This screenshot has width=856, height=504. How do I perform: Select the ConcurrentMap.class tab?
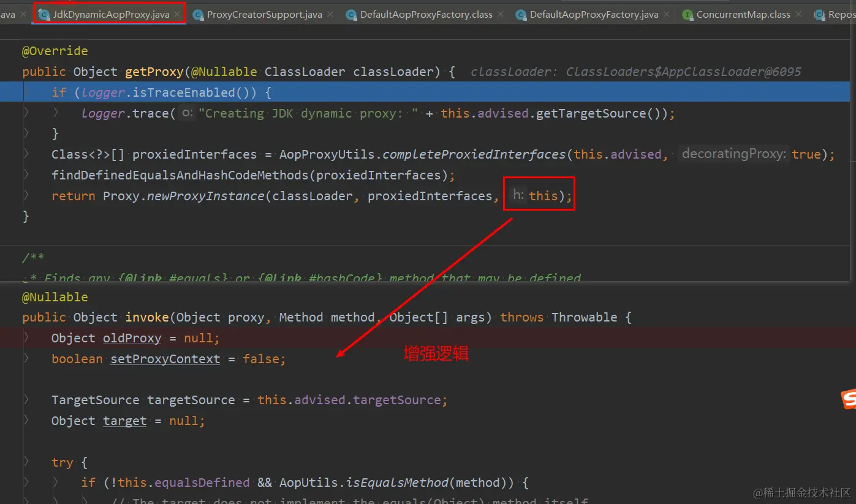[743, 14]
